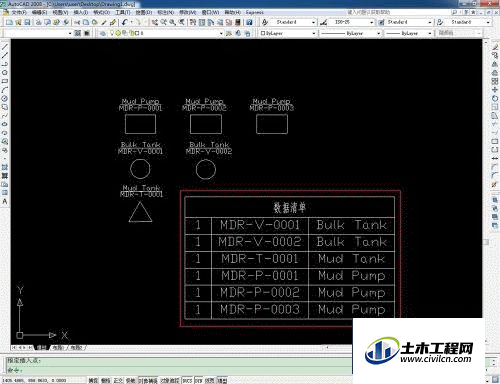Open the 文件(F) menu
Viewport: 500px width, 384px height.
click(19, 12)
